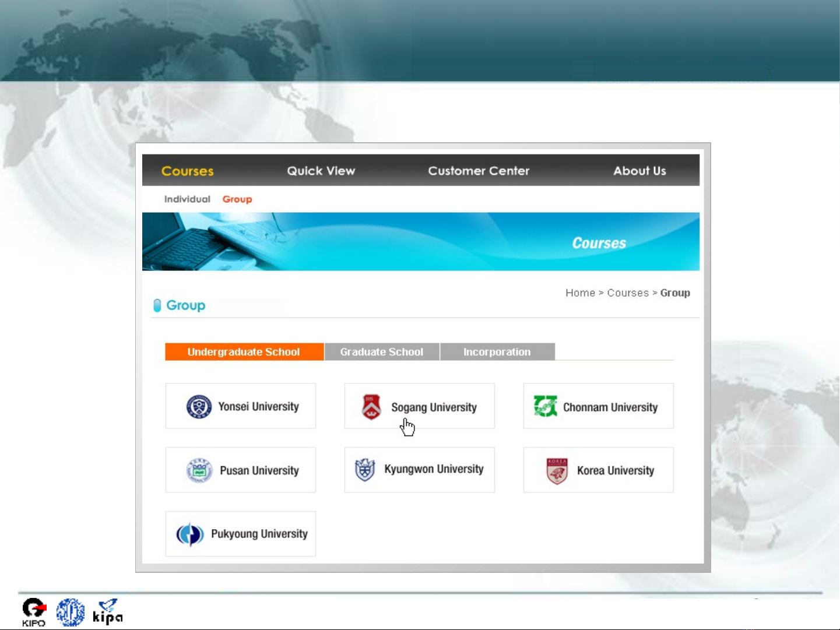840x630 pixels.
Task: Go to Home in breadcrumb
Action: point(581,293)
